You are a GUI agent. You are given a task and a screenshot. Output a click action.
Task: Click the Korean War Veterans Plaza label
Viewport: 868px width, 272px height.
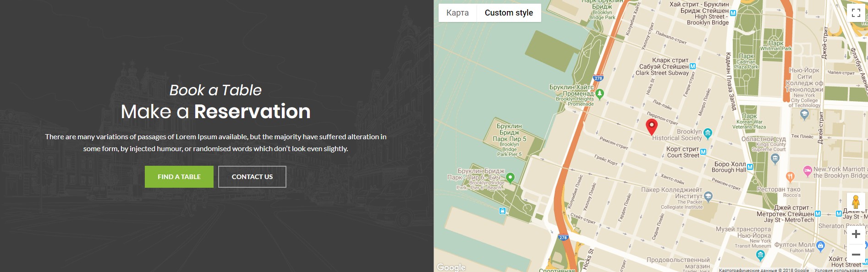pos(749,122)
